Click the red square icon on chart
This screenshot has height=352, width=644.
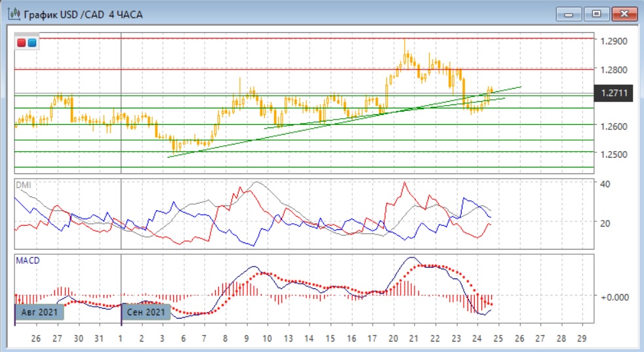coord(22,43)
